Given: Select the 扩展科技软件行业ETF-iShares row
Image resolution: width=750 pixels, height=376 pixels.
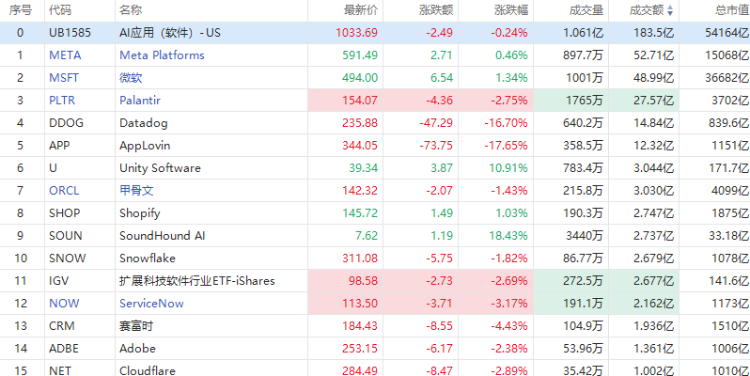Looking at the screenshot, I should point(375,281).
